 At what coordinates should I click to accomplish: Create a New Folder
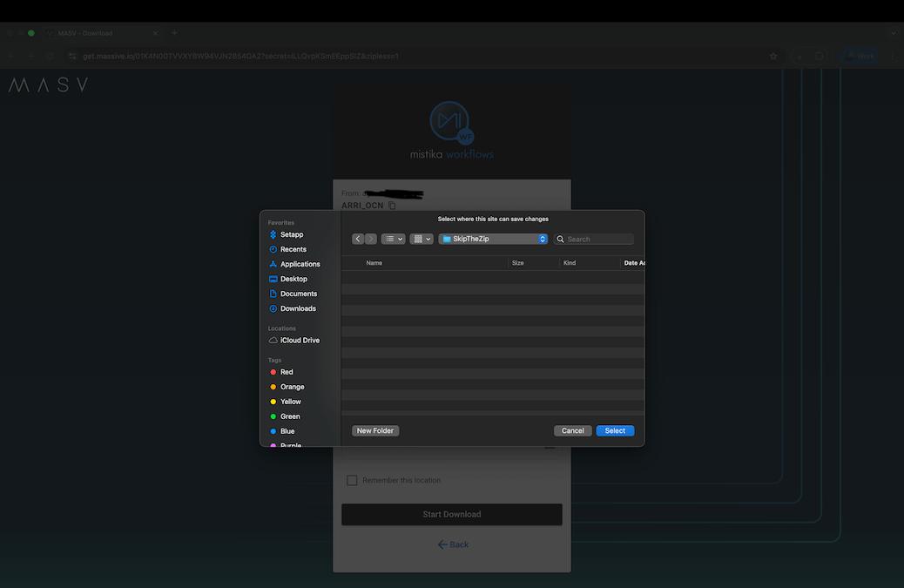click(374, 430)
